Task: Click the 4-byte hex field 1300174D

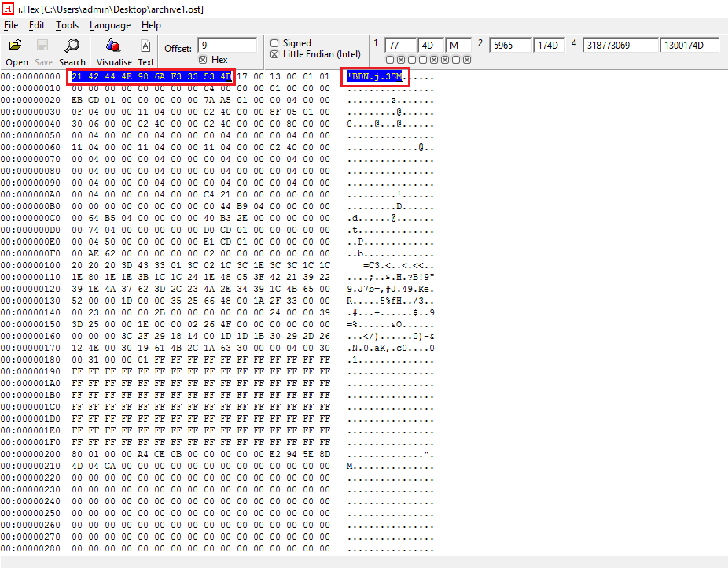Action: (x=689, y=45)
